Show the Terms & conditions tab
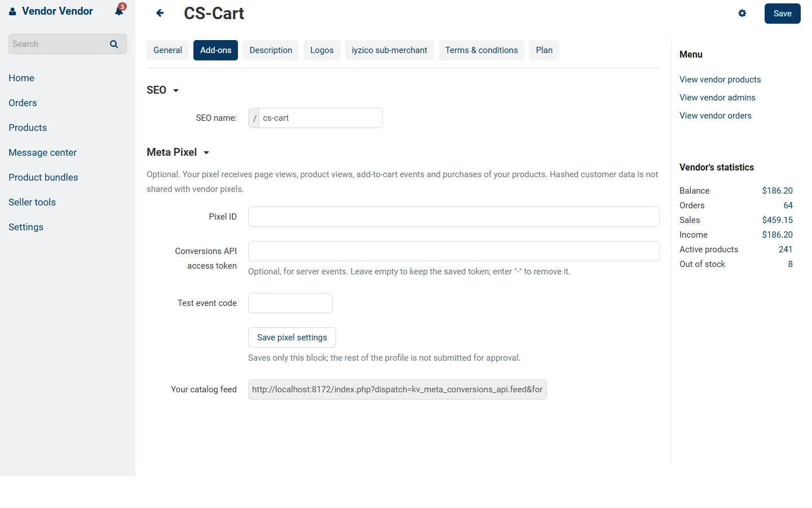The image size is (812, 508). [482, 50]
